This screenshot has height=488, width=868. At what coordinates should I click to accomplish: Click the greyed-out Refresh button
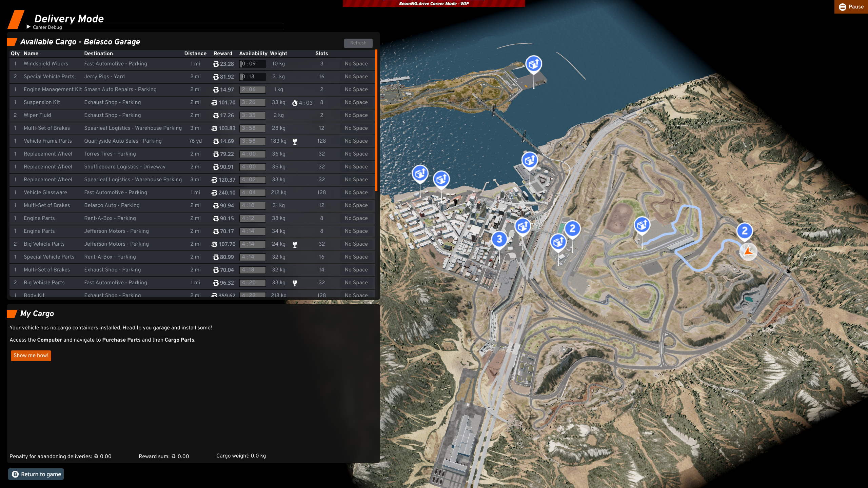coord(358,43)
